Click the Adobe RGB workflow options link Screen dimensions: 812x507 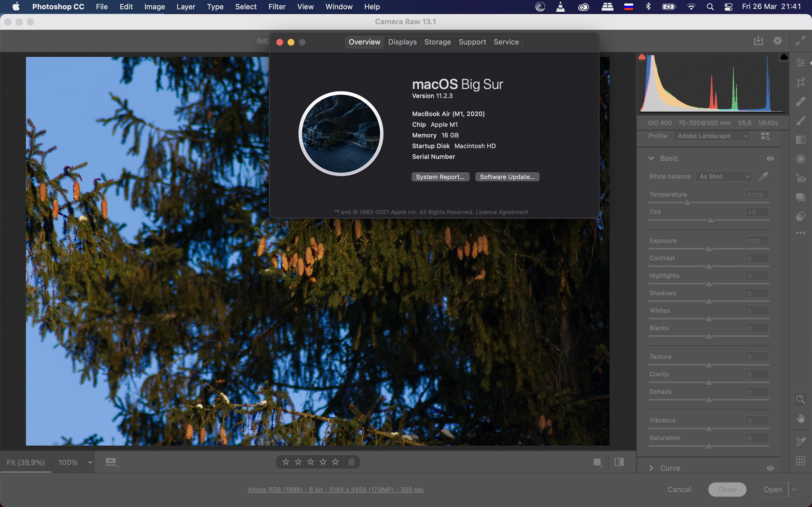click(x=335, y=490)
